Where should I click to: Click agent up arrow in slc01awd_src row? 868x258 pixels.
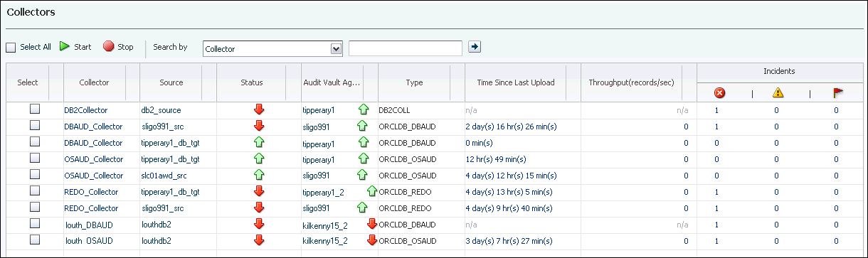[363, 175]
